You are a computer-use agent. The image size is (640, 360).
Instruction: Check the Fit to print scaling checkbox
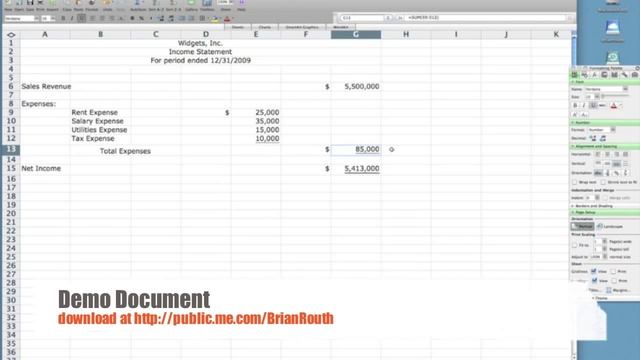[x=574, y=245]
